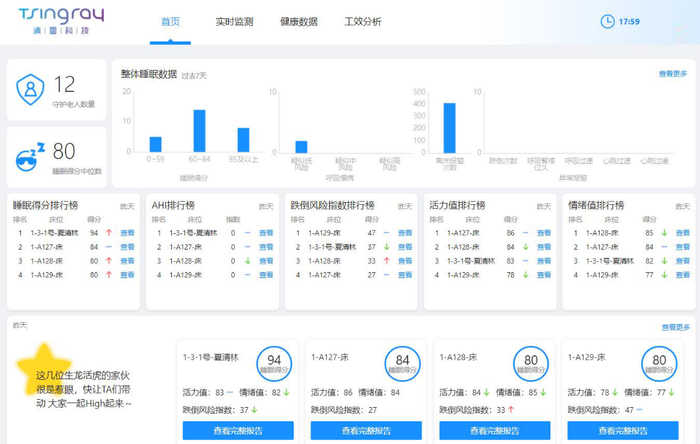Click red up arrow in 夏清林 sleep ranking row

pyautogui.click(x=107, y=232)
